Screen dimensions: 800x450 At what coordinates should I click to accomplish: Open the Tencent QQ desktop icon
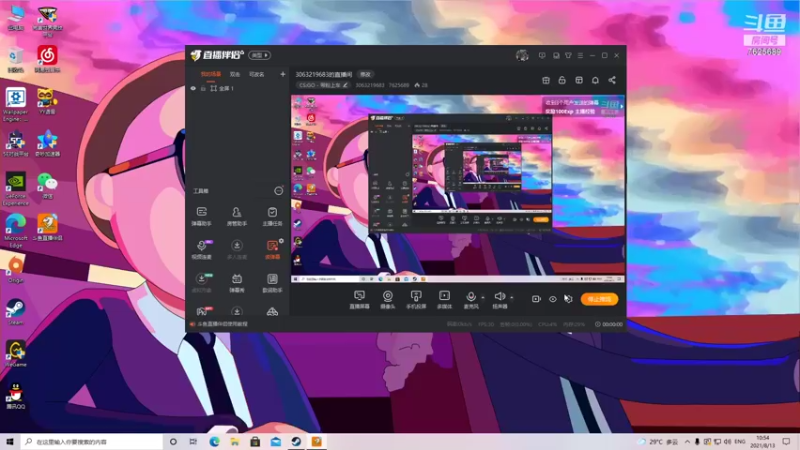(x=15, y=396)
